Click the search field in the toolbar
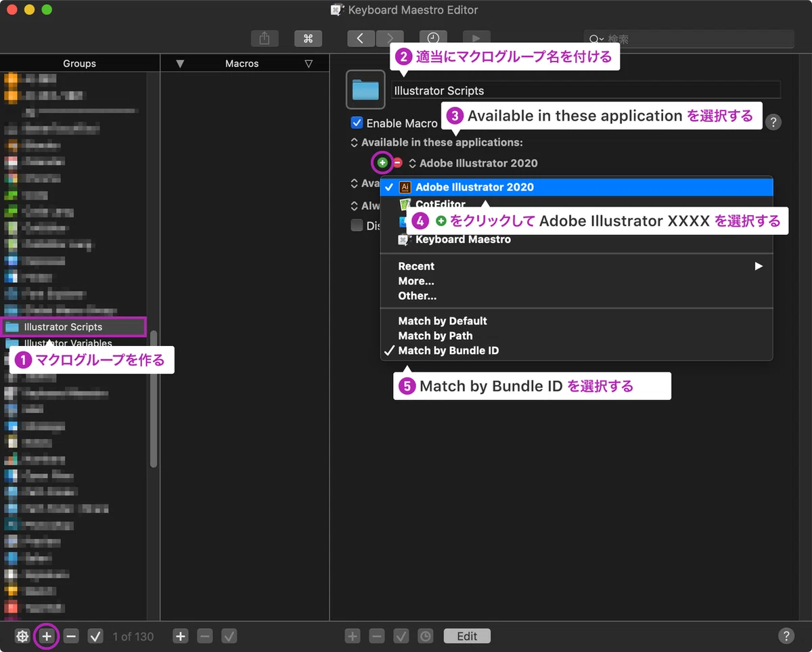Image resolution: width=812 pixels, height=652 pixels. [689, 39]
